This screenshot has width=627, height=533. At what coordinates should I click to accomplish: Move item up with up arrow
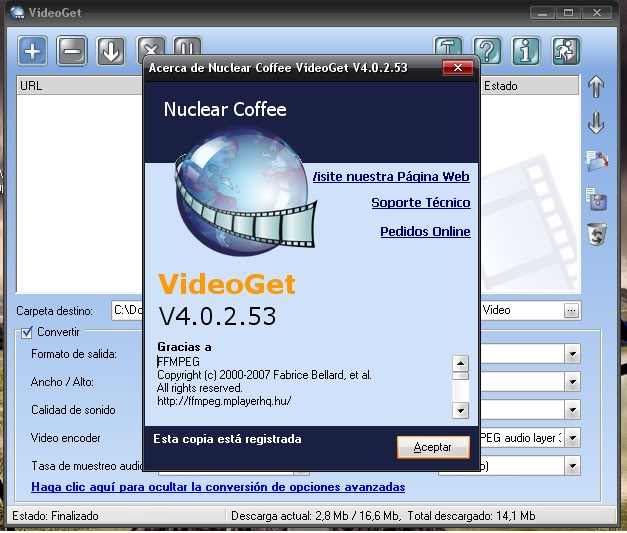click(596, 86)
